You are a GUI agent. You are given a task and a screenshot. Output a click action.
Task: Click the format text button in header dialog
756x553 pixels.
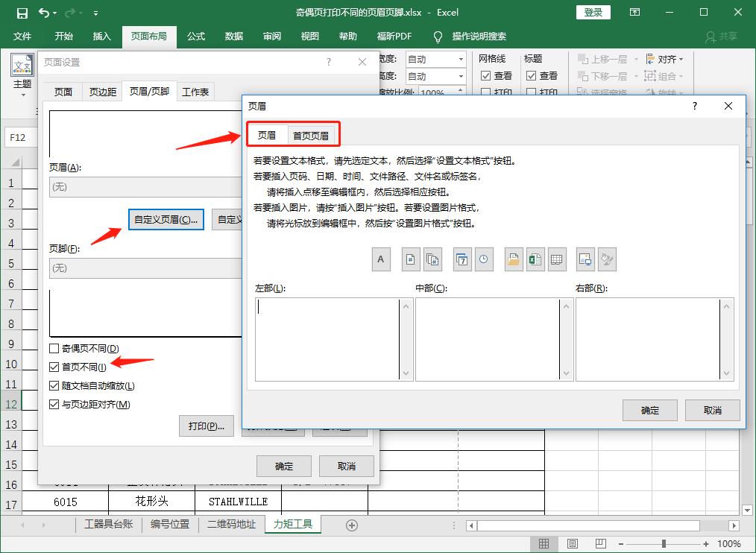pos(380,259)
